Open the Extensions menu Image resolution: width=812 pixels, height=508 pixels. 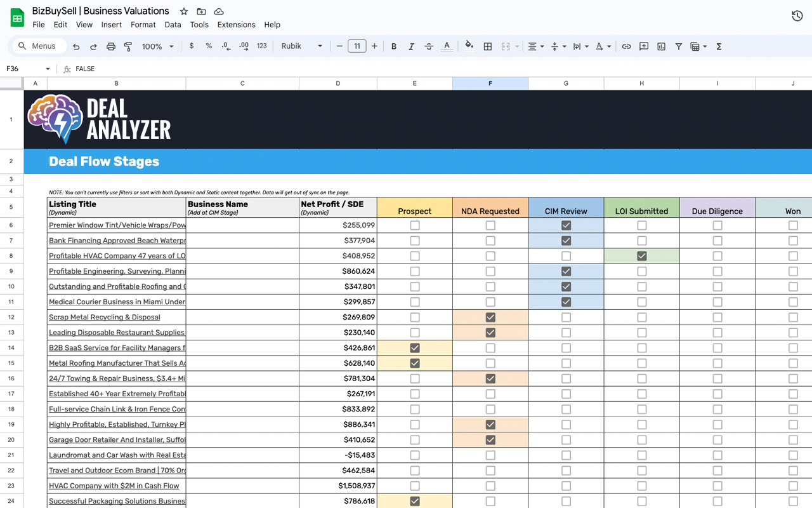pos(236,25)
